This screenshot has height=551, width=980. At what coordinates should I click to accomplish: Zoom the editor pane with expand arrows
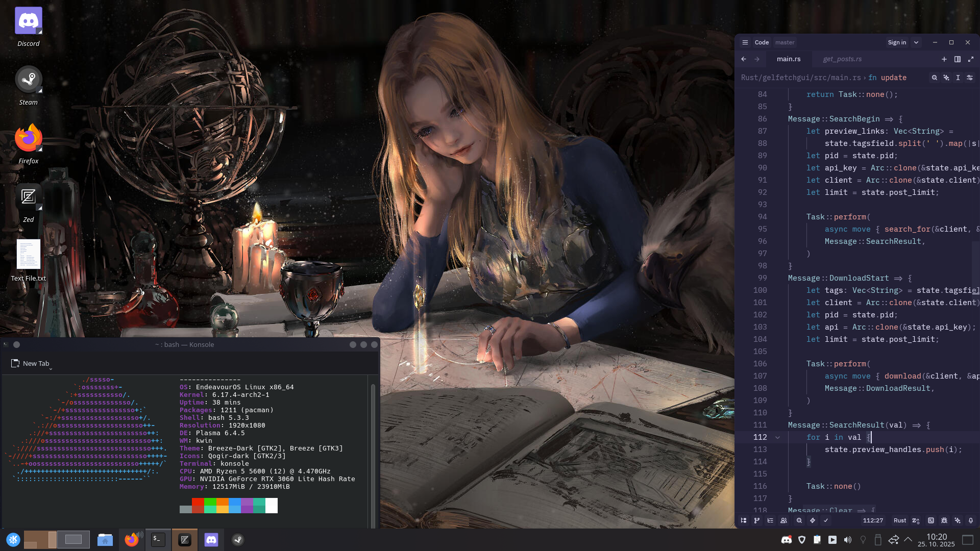(971, 59)
